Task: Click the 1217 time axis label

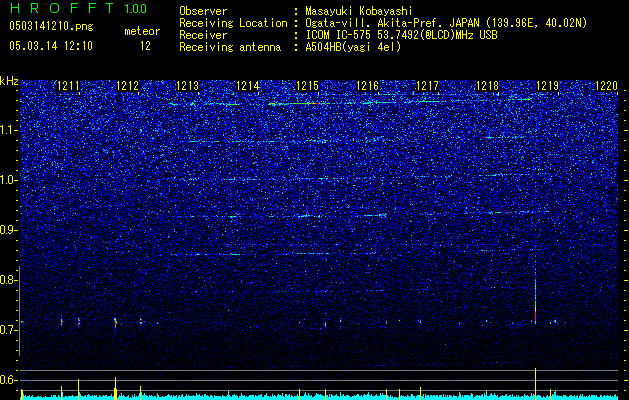Action: coord(428,86)
